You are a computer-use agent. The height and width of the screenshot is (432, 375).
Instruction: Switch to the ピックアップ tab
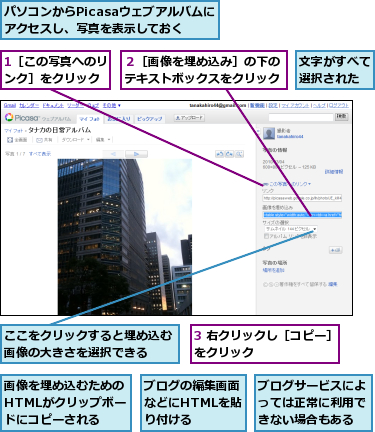(150, 119)
